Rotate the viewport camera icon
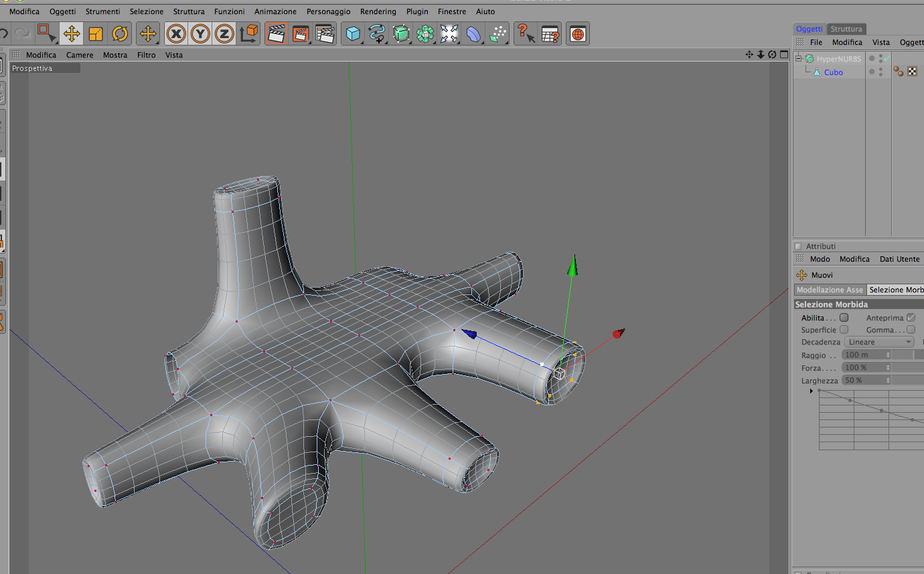The height and width of the screenshot is (574, 924). click(772, 55)
